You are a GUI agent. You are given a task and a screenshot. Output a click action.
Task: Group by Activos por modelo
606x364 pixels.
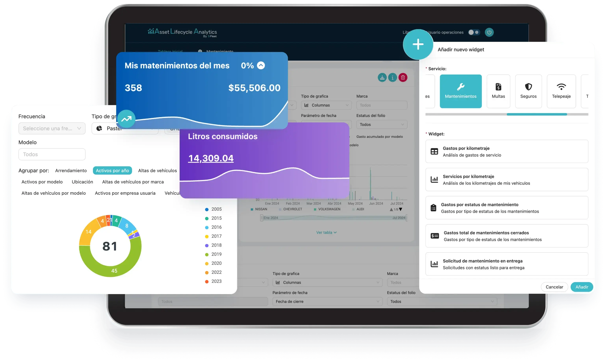tap(42, 182)
